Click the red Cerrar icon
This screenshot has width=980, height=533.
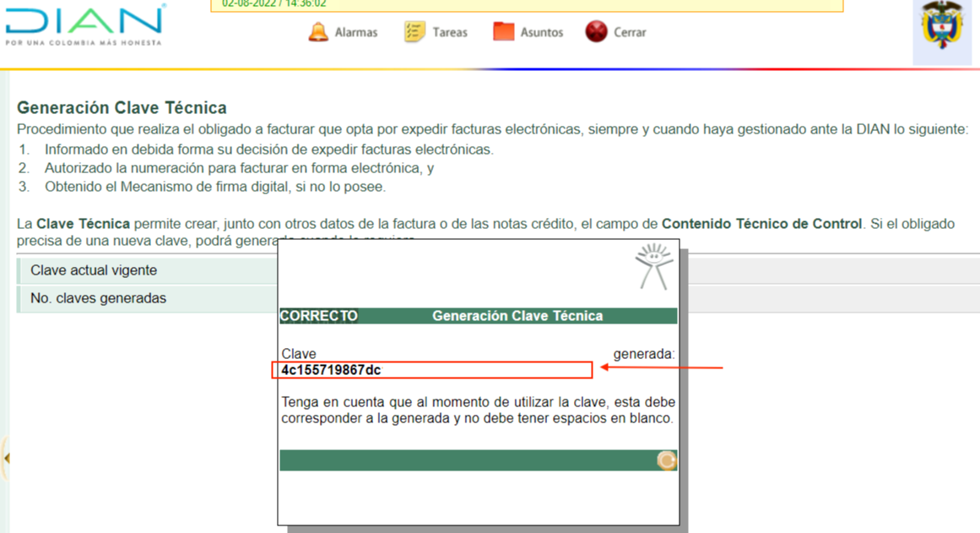(596, 32)
